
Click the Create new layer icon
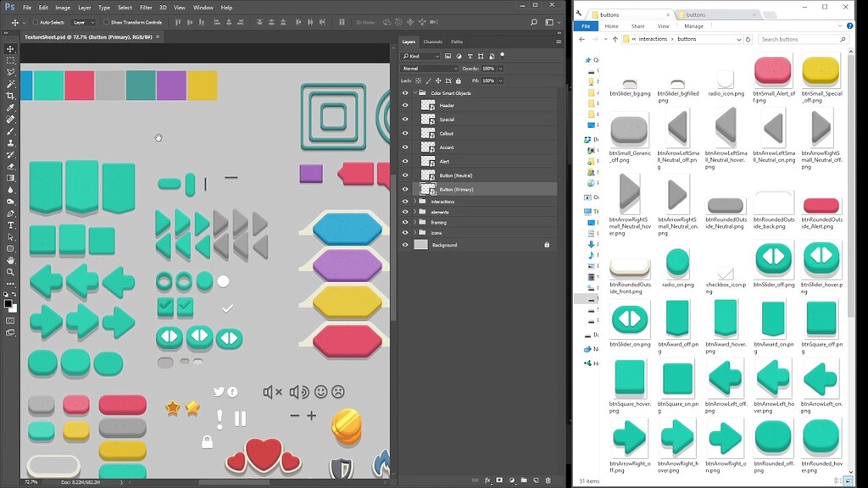[536, 480]
